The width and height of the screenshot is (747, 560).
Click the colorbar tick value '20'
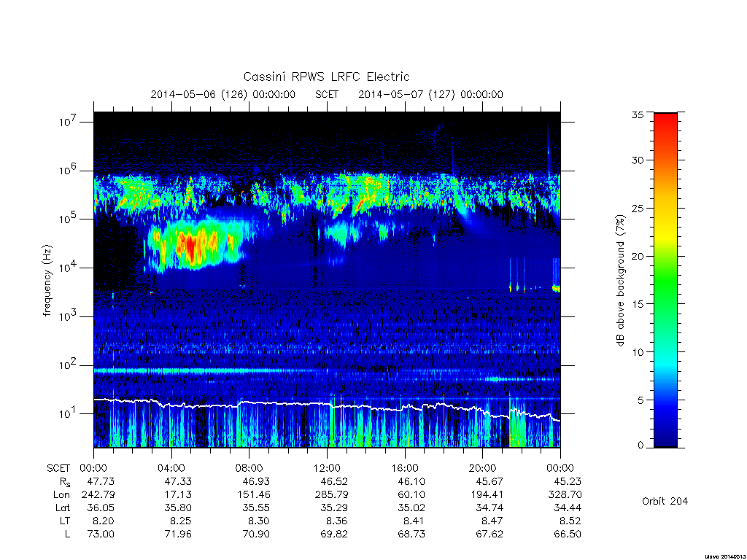(637, 256)
